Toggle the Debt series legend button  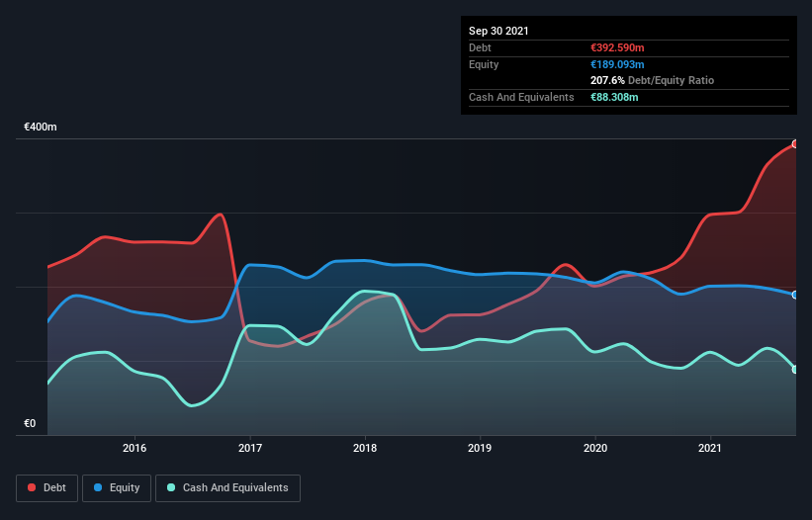coord(46,488)
